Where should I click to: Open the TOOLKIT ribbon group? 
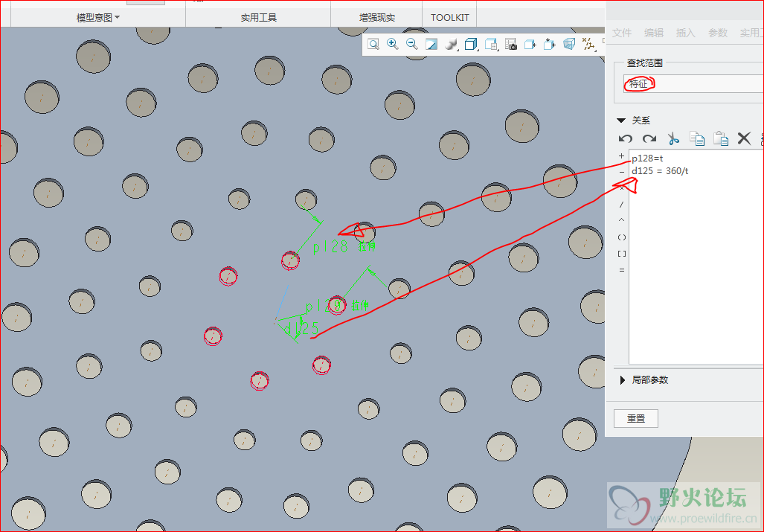[450, 18]
